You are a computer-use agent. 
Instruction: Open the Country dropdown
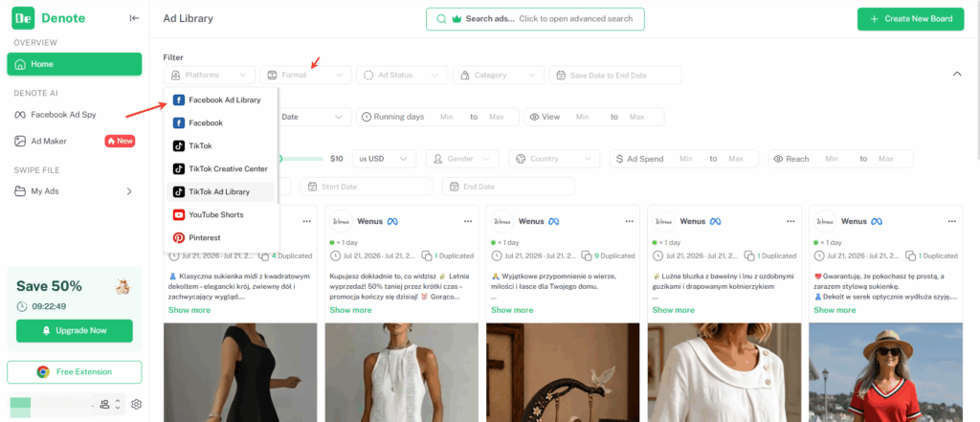point(554,159)
